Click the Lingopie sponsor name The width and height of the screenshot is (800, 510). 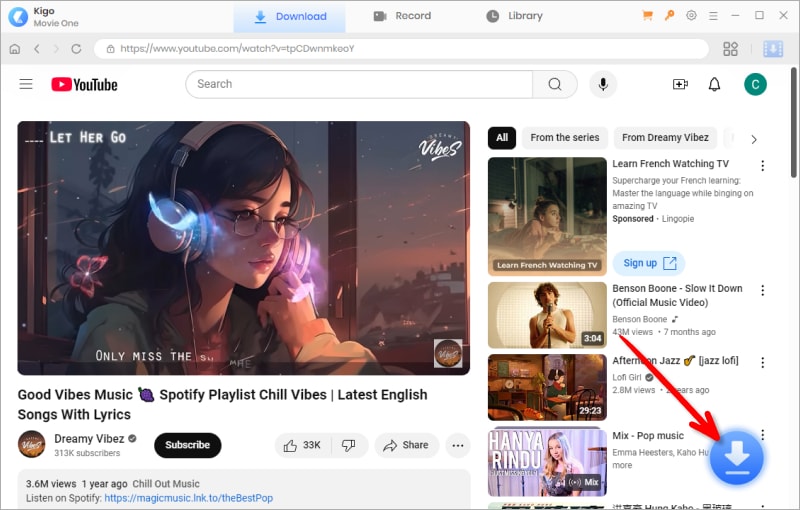(678, 219)
